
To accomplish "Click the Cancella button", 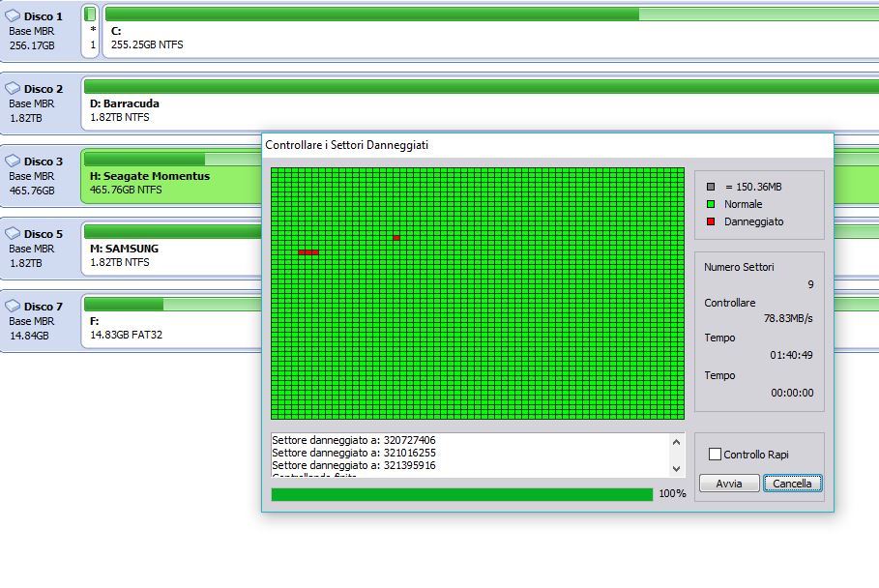I will tap(792, 484).
